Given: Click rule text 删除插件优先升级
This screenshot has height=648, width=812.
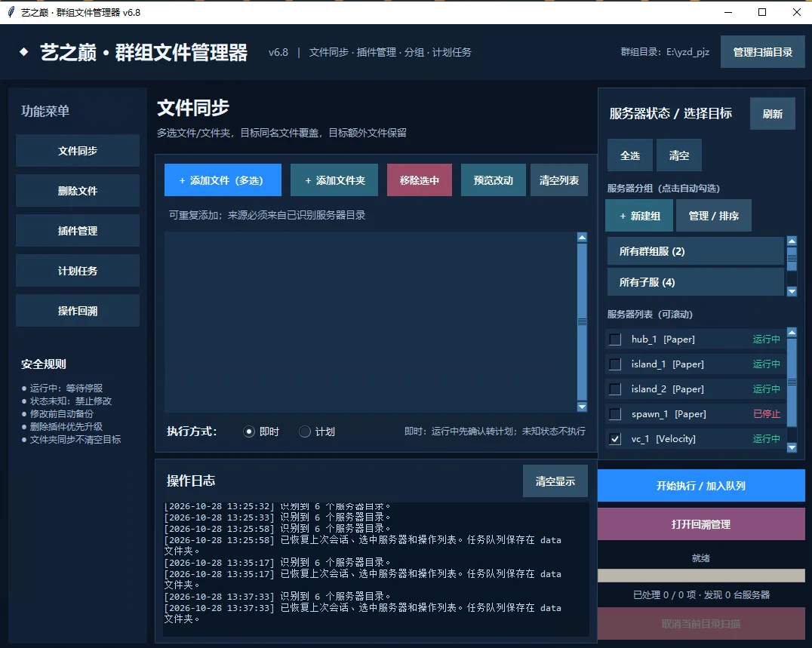Looking at the screenshot, I should pyautogui.click(x=66, y=426).
